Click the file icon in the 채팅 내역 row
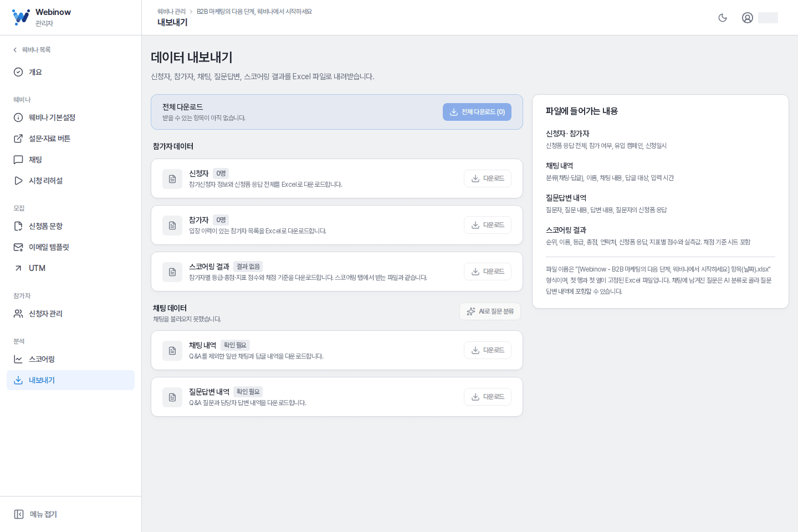 172,351
